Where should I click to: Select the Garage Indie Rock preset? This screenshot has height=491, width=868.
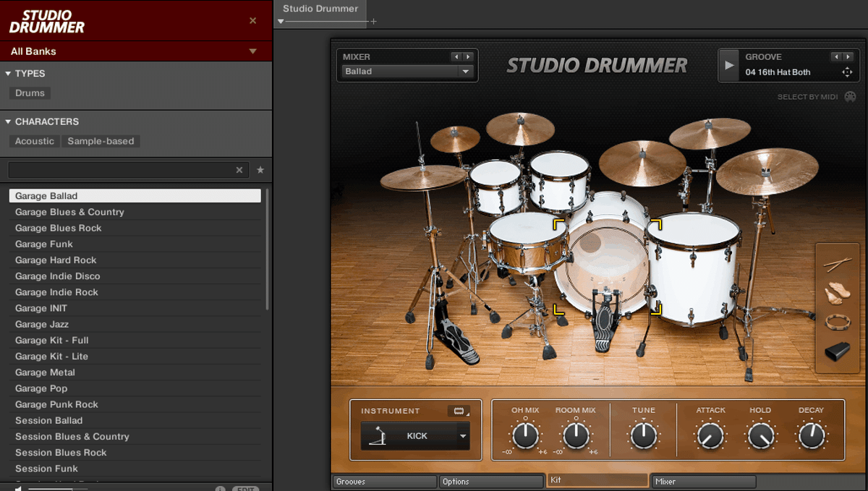(x=135, y=292)
